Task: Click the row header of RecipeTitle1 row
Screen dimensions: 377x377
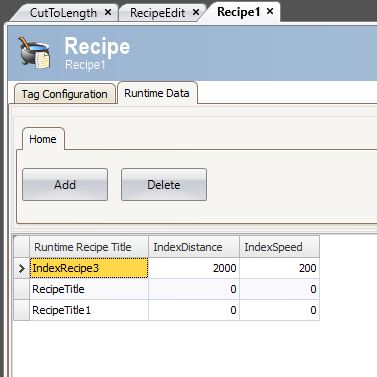Action: 22,310
